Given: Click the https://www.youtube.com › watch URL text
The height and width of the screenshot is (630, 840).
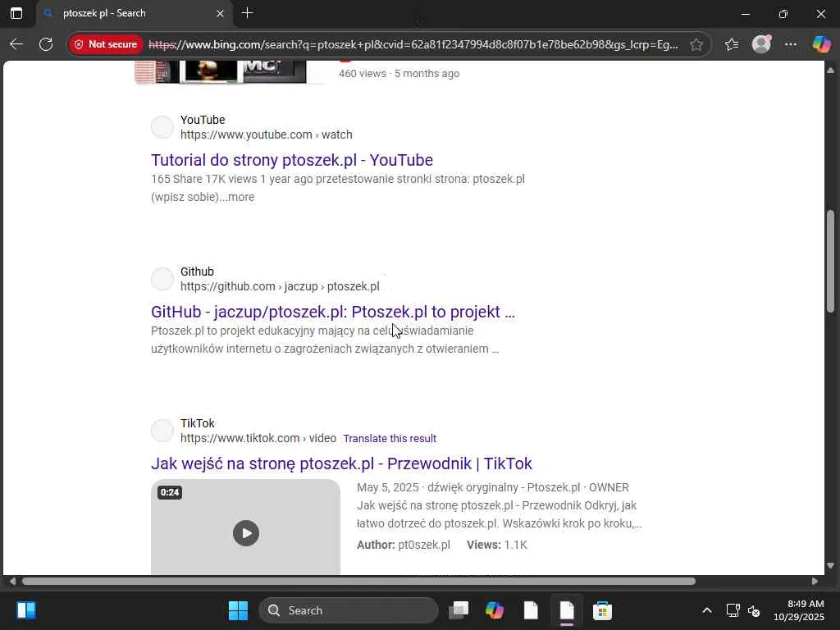Looking at the screenshot, I should click(x=267, y=135).
